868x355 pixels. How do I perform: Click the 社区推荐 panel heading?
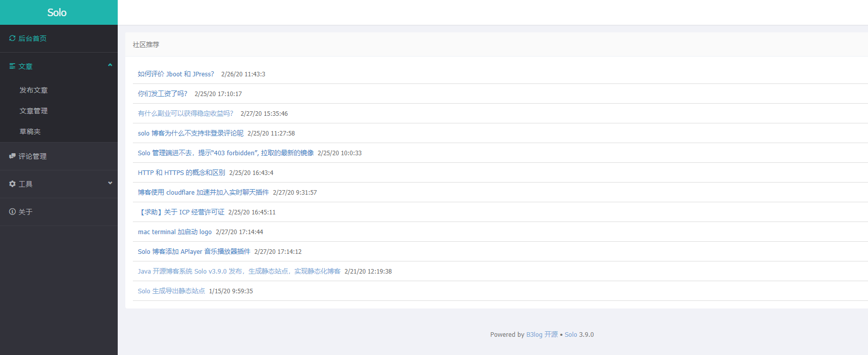(x=146, y=45)
